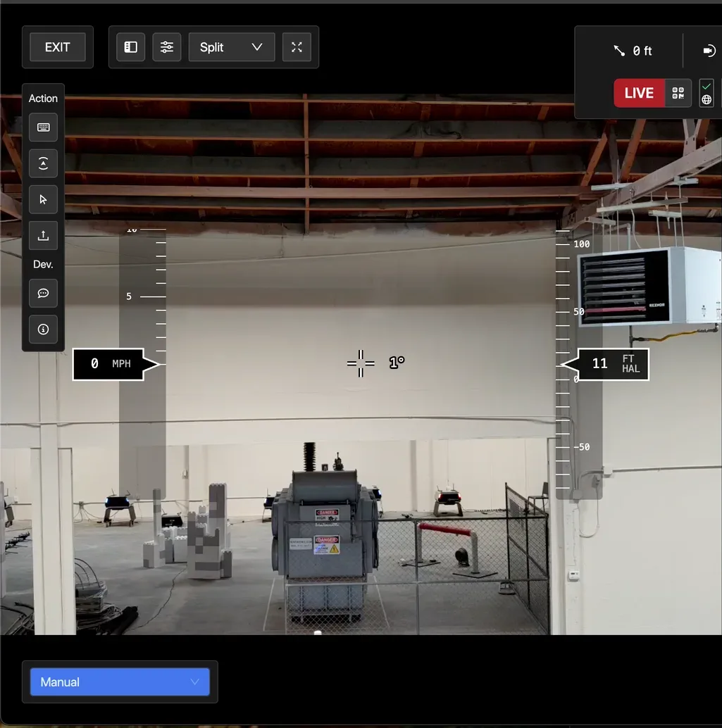Viewport: 722px width, 728px height.
Task: Expand the Split view dropdown
Action: tap(231, 47)
